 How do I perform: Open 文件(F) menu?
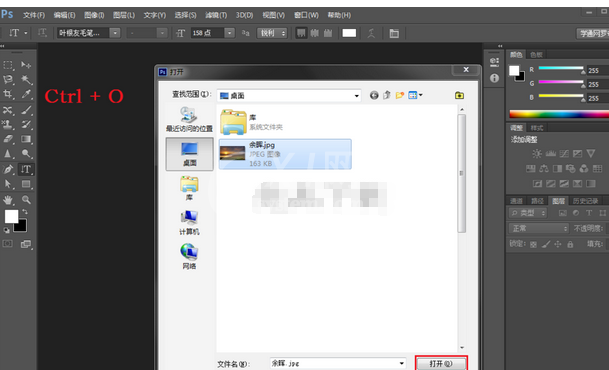[x=34, y=15]
